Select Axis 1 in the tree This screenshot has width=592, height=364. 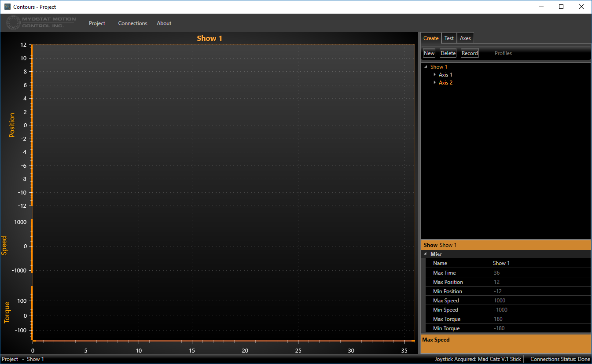click(445, 75)
